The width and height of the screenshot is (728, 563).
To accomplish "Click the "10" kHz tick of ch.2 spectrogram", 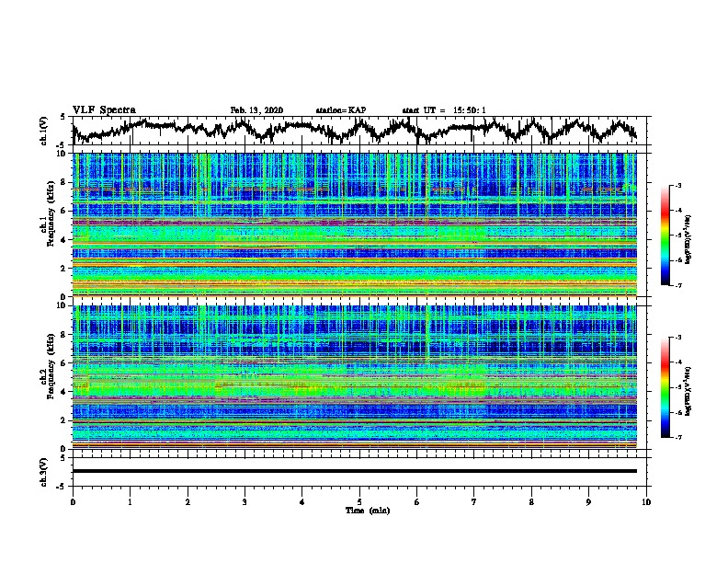I will (x=62, y=305).
